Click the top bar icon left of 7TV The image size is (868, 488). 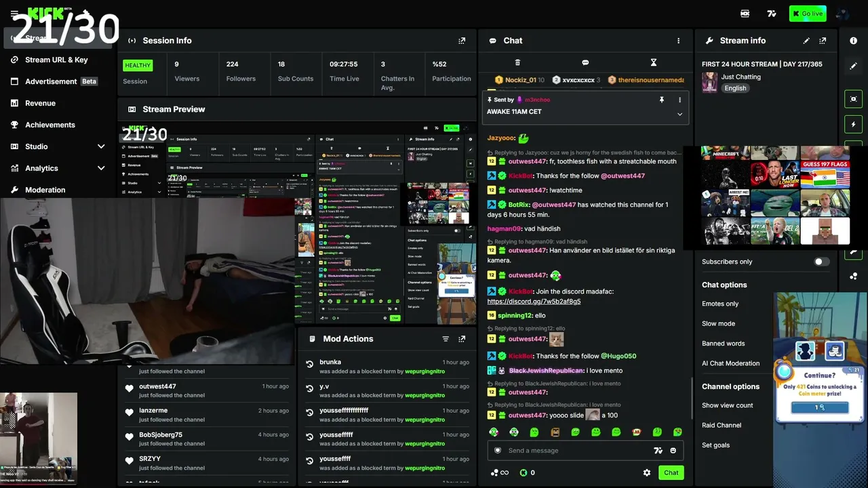pos(745,14)
